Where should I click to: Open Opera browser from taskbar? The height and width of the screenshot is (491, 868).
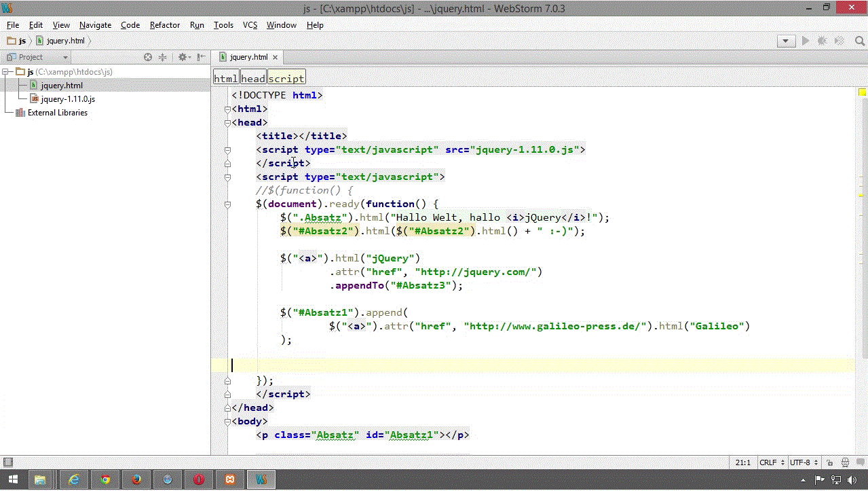click(x=199, y=480)
